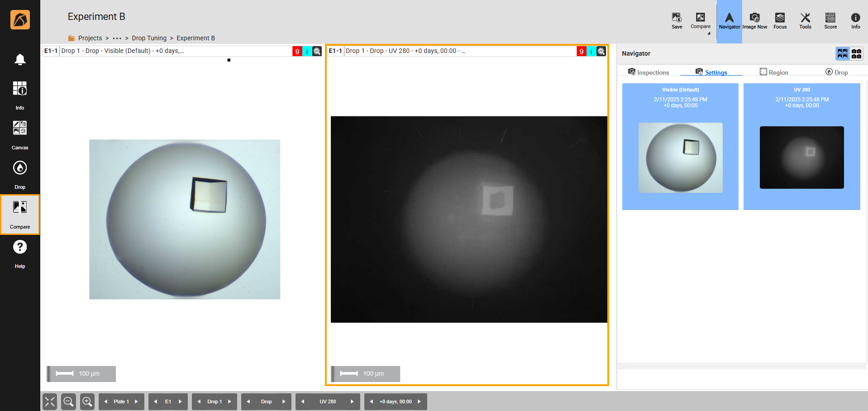Click the zoom in magnifier button
This screenshot has width=868, height=411.
click(87, 401)
